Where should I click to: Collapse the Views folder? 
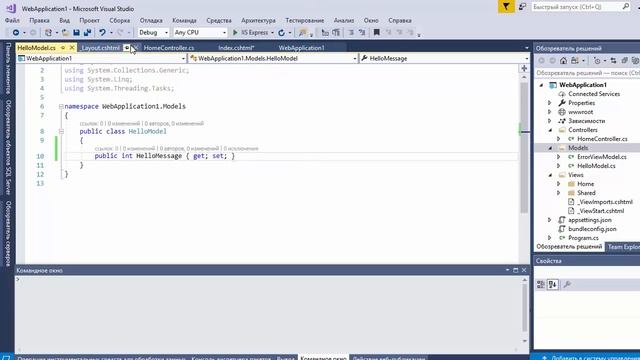[x=550, y=175]
